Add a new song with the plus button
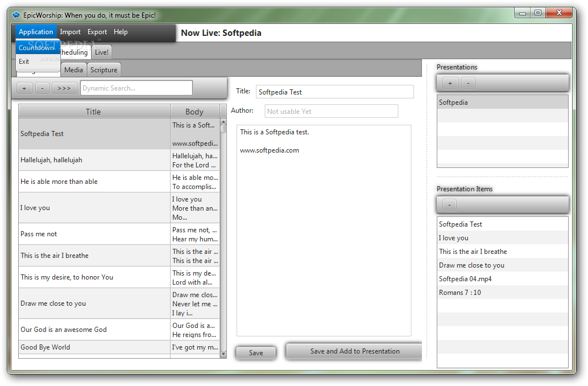This screenshot has width=588, height=386. tap(24, 88)
